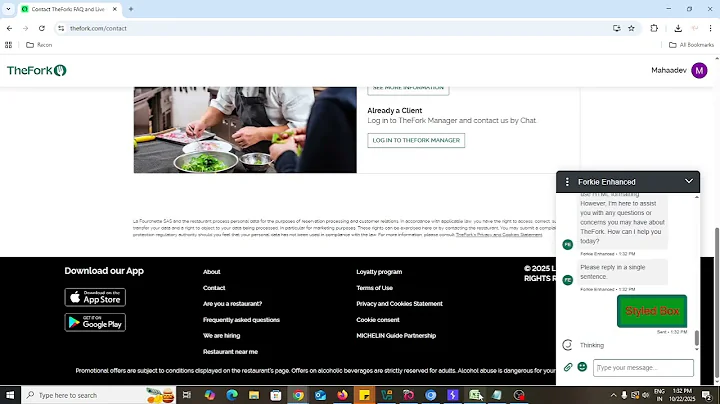This screenshot has width=720, height=404.
Task: Click the install app icon in address bar
Action: [x=617, y=28]
